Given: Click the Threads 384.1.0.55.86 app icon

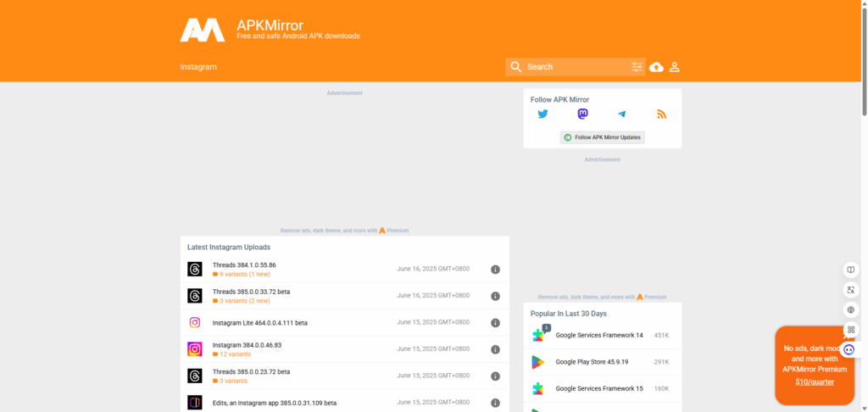Looking at the screenshot, I should [x=195, y=269].
